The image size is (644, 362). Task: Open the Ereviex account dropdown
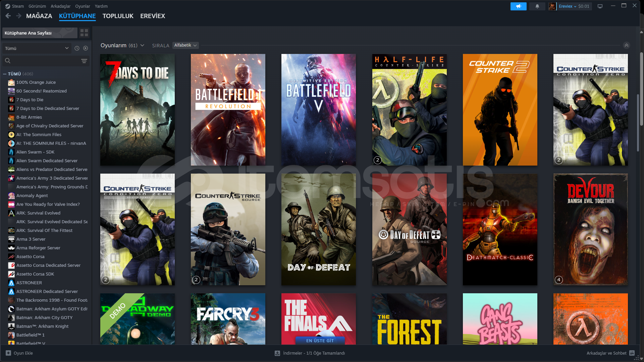[568, 6]
